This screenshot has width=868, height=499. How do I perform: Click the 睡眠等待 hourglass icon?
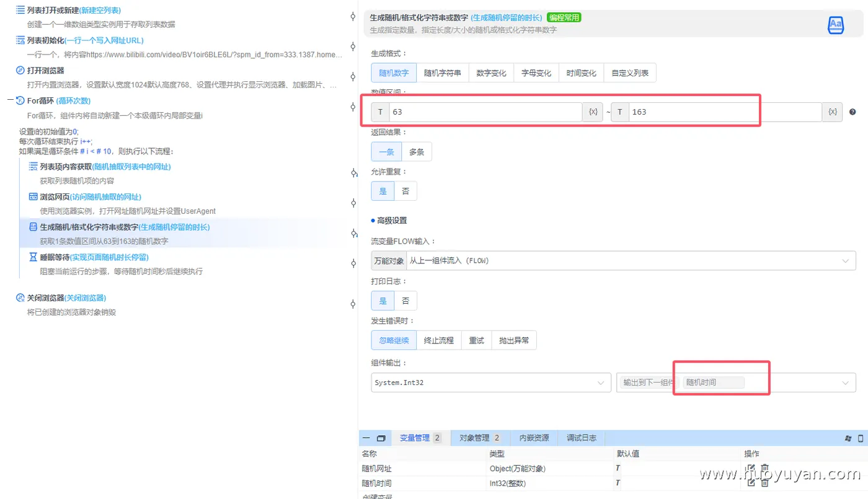33,257
